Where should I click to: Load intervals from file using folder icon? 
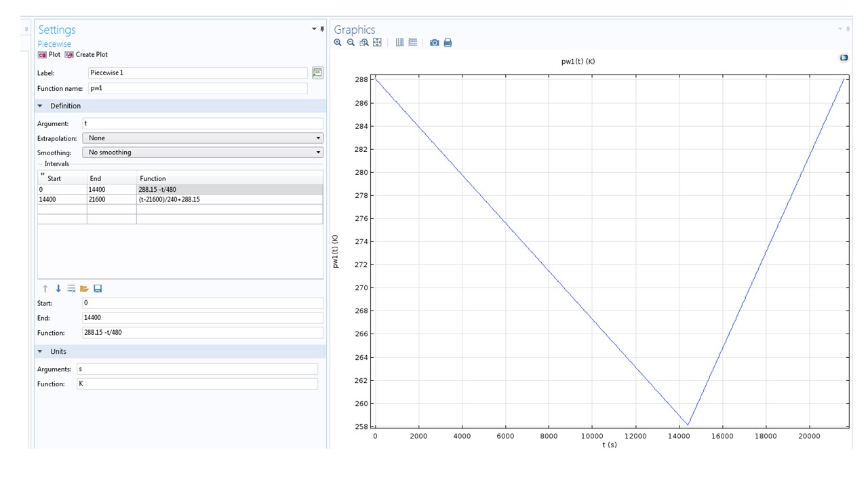85,289
